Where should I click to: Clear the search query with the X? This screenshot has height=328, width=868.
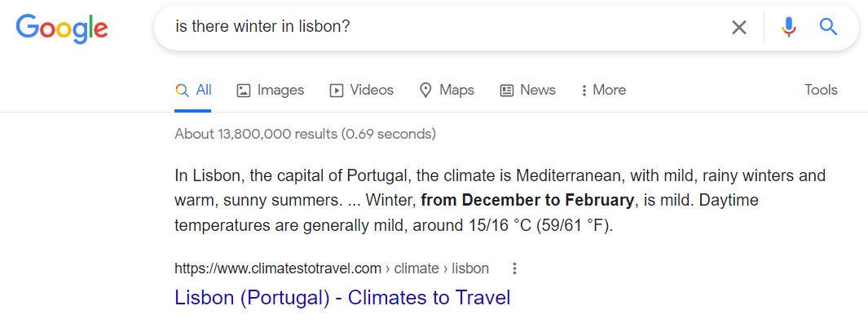point(738,28)
